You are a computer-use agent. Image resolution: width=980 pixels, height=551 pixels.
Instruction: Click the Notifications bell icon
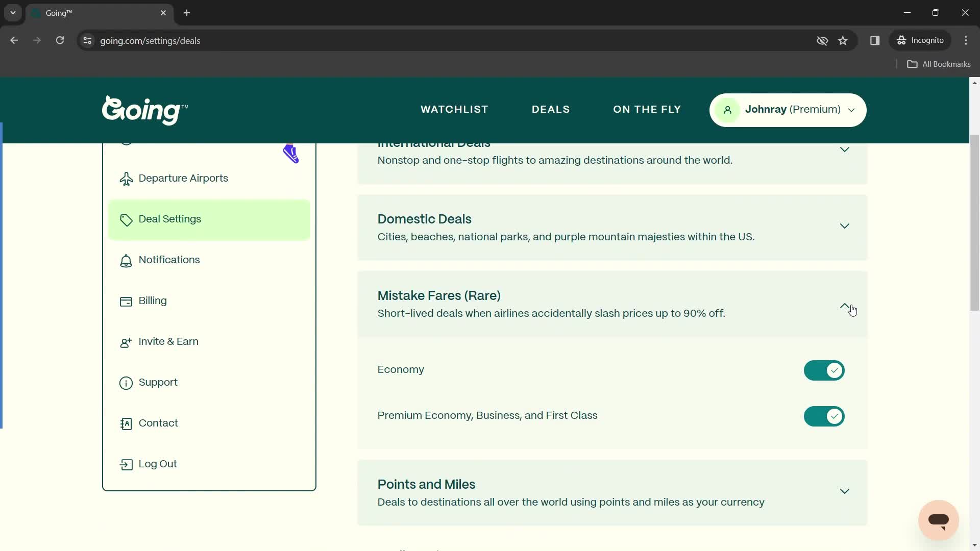(x=126, y=261)
